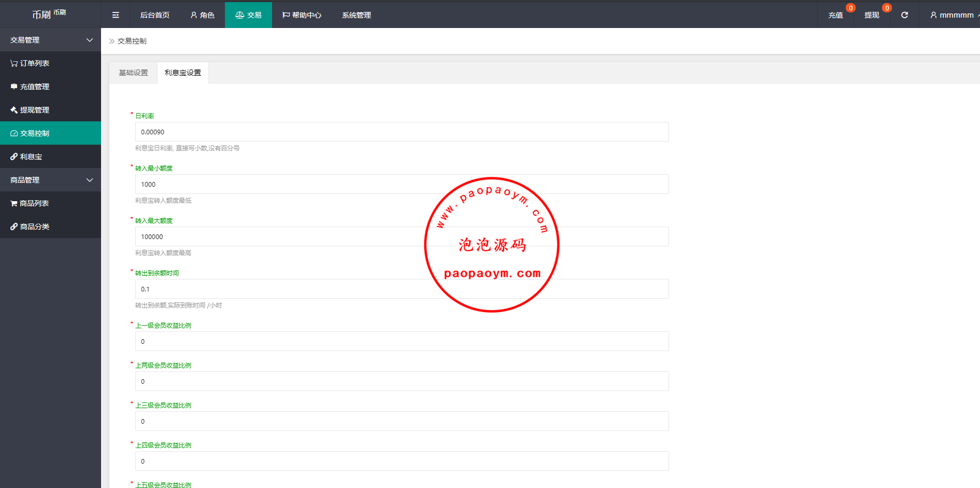Focus the 转入最小额度 input field
This screenshot has width=980, height=488.
pyautogui.click(x=402, y=184)
